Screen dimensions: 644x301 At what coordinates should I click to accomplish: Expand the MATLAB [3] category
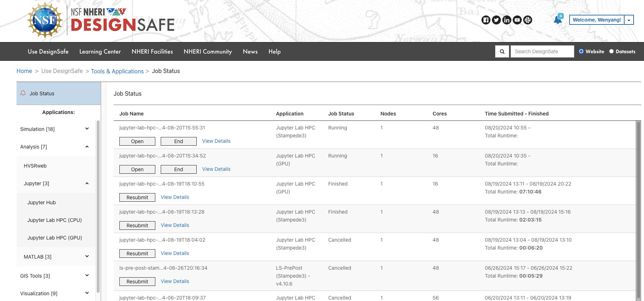click(x=87, y=256)
